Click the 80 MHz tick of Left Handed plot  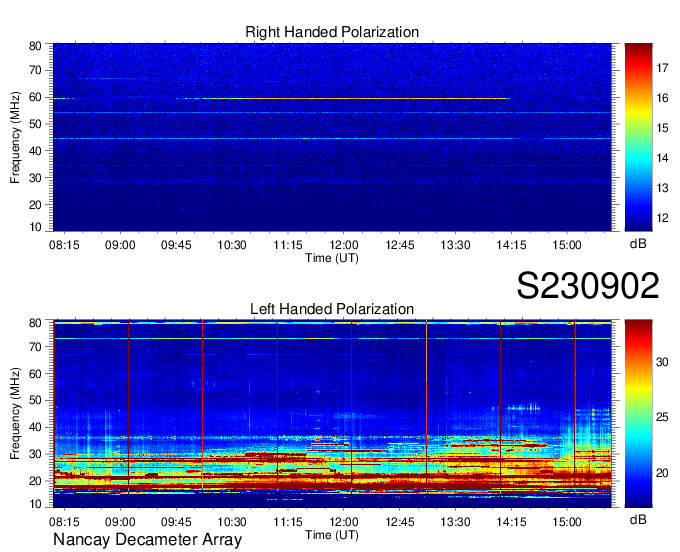tap(35, 323)
